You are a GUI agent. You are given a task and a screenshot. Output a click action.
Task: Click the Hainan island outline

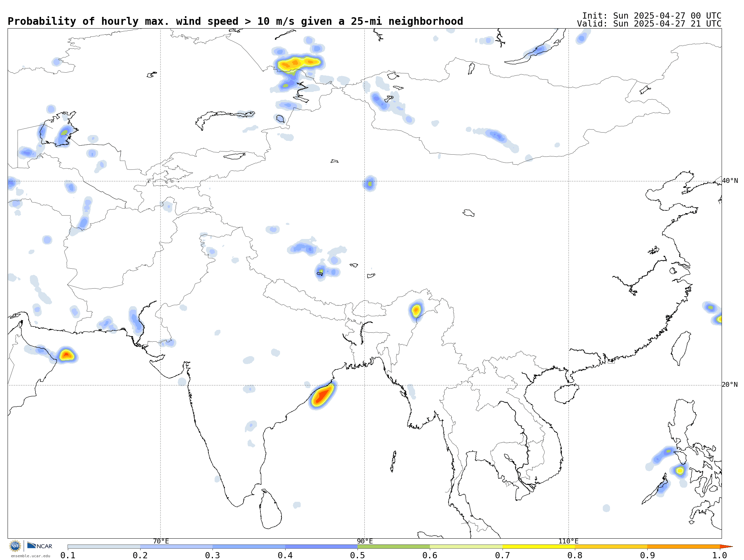pyautogui.click(x=567, y=394)
